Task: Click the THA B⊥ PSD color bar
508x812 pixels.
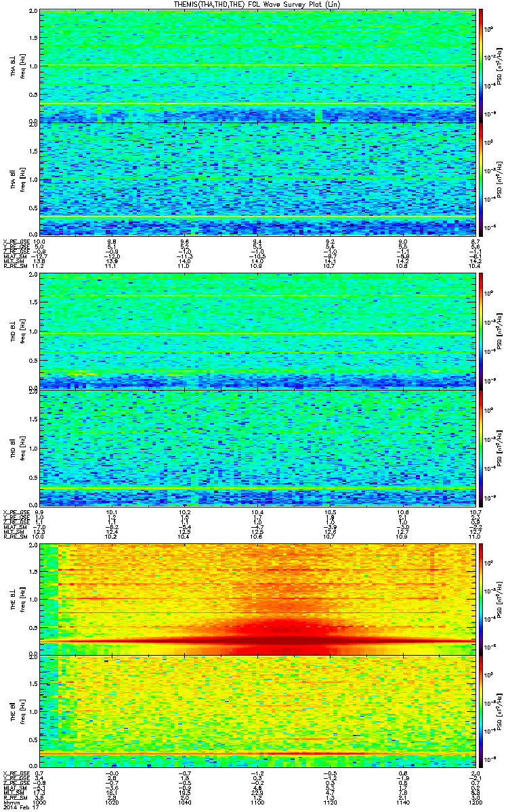Action: click(481, 66)
